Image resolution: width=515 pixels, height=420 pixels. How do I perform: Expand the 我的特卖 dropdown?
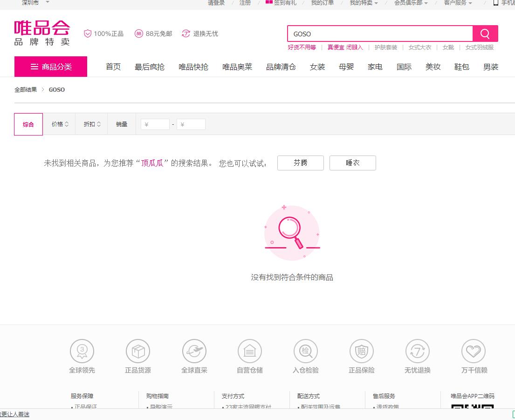tap(364, 3)
